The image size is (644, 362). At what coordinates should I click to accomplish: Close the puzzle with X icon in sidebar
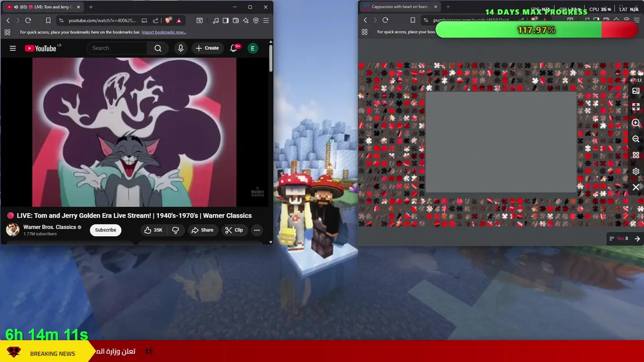[x=636, y=187]
